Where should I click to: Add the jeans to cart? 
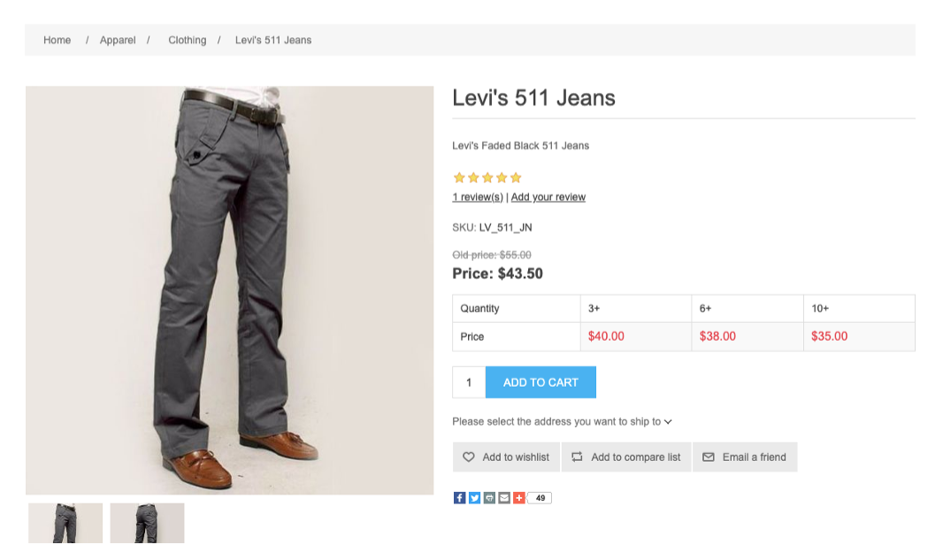pyautogui.click(x=540, y=382)
